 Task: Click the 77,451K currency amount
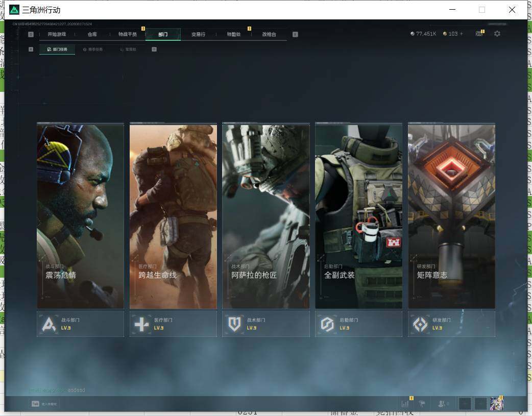[x=426, y=34]
